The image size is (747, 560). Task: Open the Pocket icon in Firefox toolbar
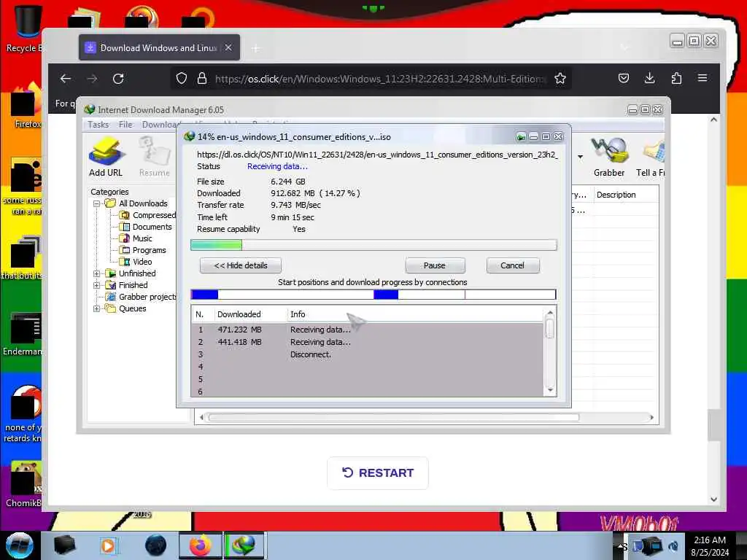(x=624, y=78)
